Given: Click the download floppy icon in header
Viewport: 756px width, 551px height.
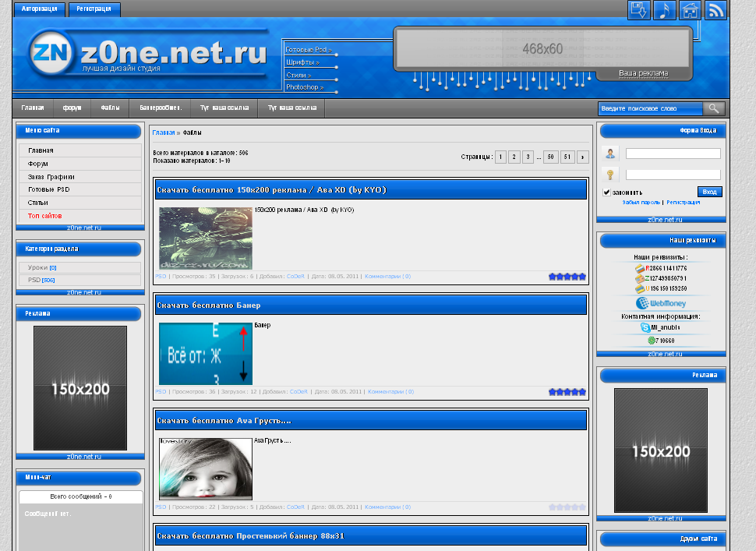Looking at the screenshot, I should click(639, 10).
